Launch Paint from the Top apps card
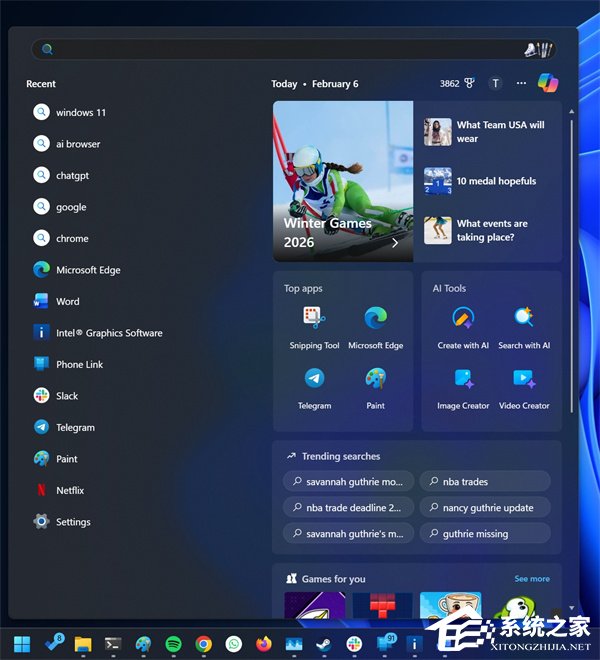 376,389
